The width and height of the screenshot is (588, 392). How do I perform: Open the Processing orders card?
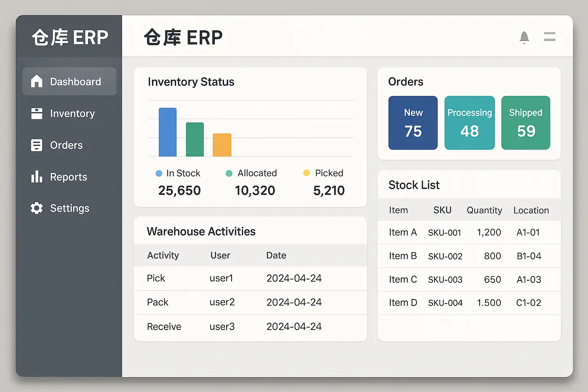[x=469, y=123]
